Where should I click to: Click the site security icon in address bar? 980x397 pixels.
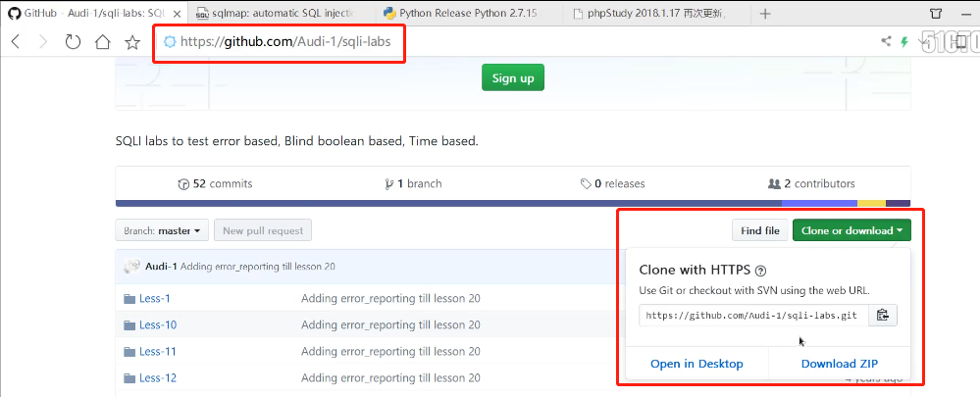170,42
